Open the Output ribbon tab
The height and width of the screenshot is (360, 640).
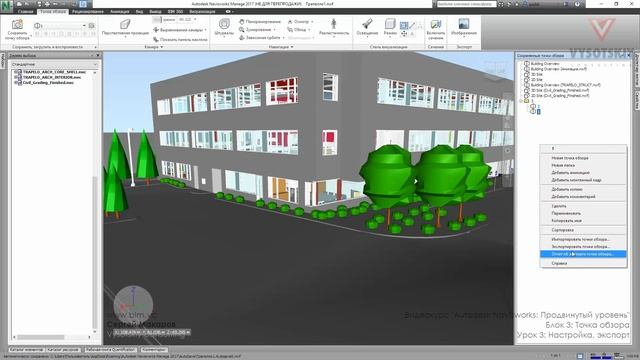tap(155, 11)
